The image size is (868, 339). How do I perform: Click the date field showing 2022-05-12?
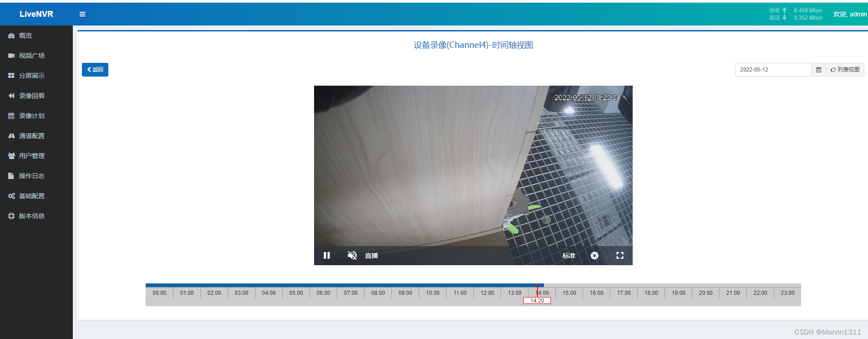(773, 70)
